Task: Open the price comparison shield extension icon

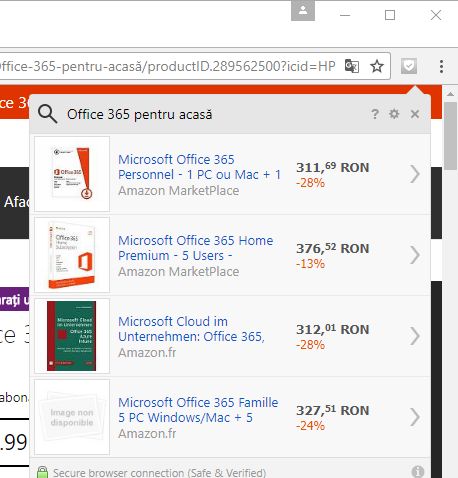Action: click(409, 66)
